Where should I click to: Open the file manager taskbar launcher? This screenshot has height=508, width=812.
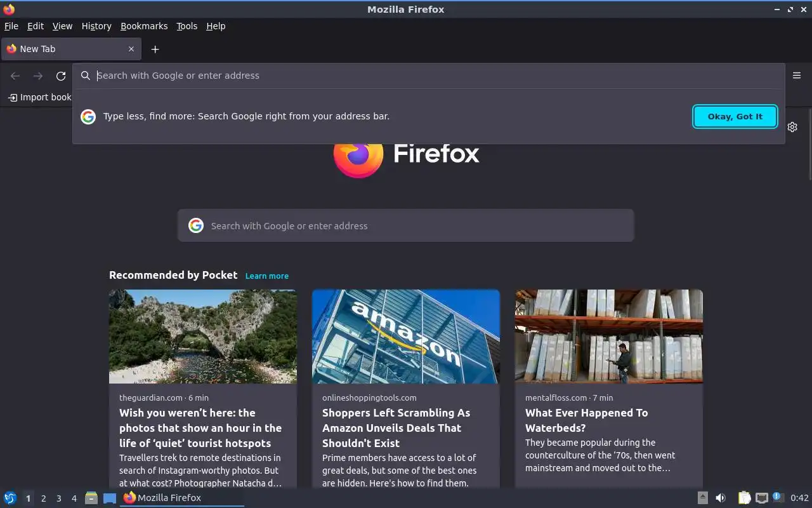coord(91,498)
